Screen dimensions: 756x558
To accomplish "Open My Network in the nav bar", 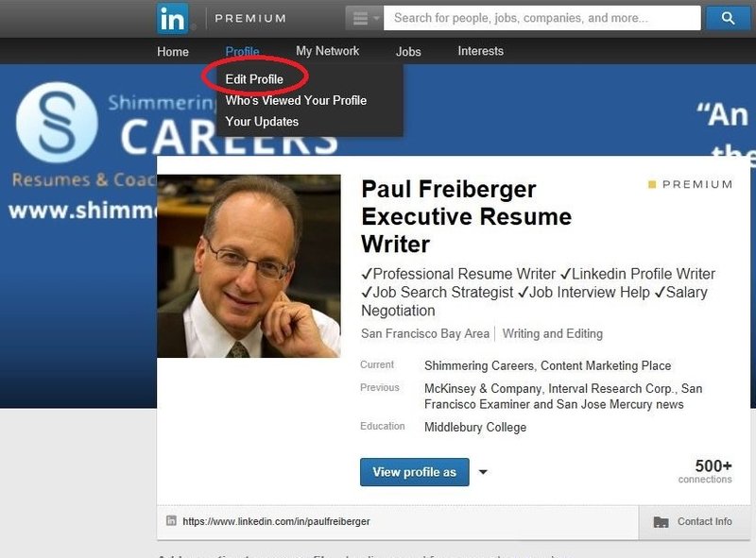I will [327, 51].
